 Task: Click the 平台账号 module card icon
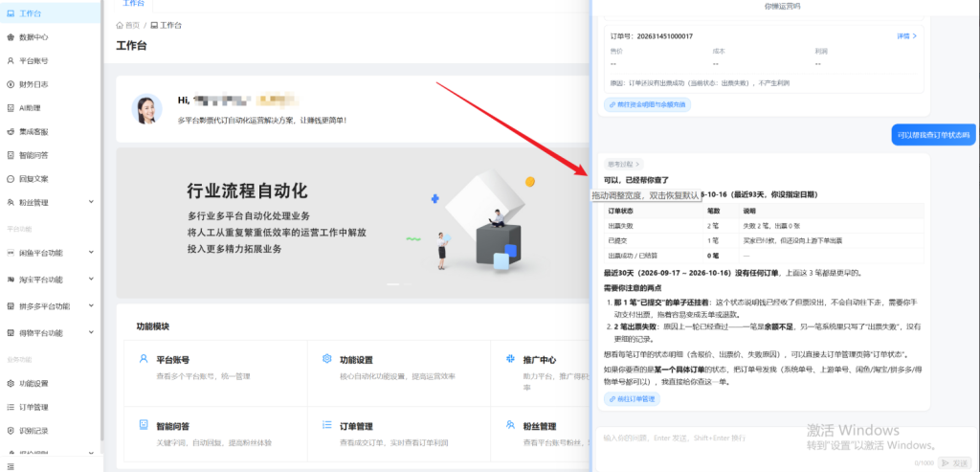(144, 359)
